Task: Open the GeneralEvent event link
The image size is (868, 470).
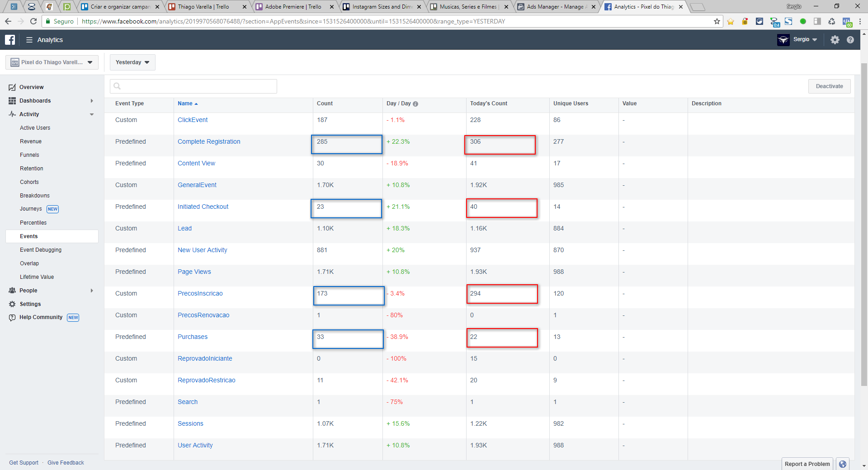Action: click(x=197, y=185)
